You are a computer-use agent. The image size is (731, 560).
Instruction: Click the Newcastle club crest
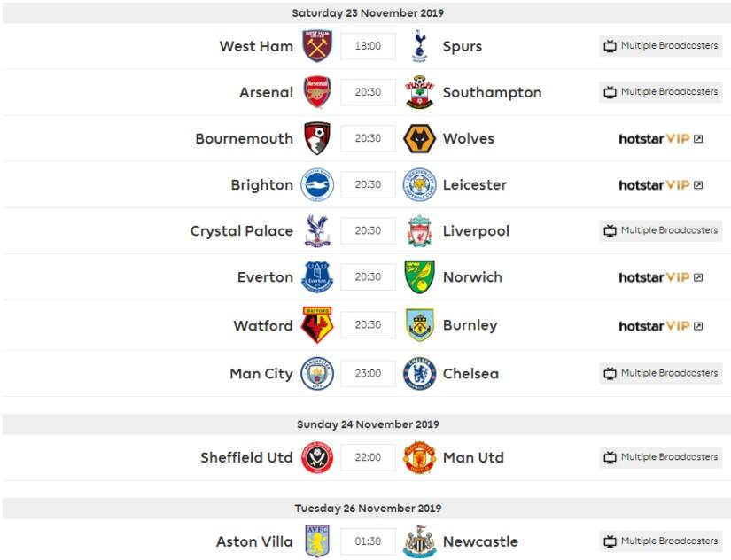(x=419, y=541)
